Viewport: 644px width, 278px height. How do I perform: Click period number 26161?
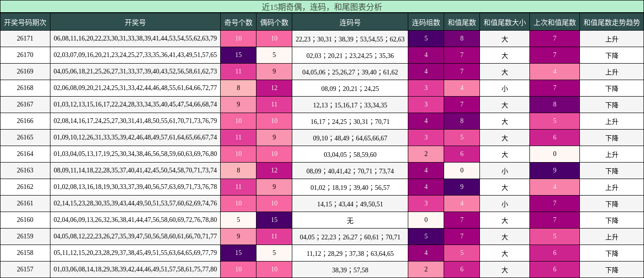click(x=25, y=203)
